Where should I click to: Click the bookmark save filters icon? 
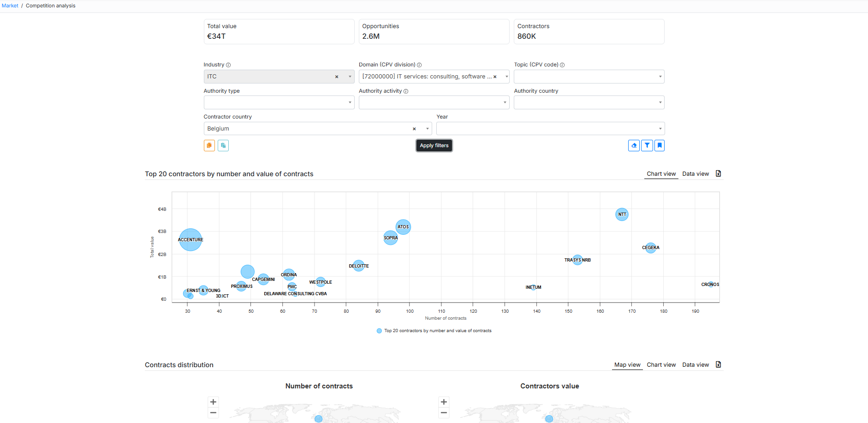(x=660, y=145)
